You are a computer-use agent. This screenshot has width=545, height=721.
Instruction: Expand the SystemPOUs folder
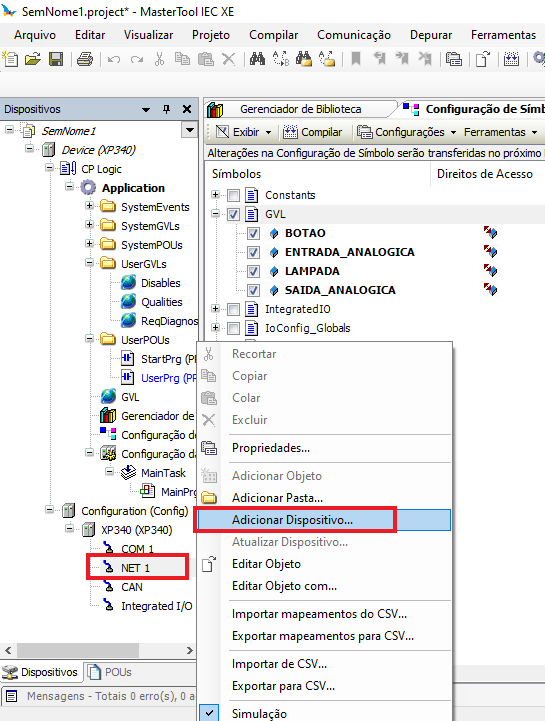tap(89, 243)
